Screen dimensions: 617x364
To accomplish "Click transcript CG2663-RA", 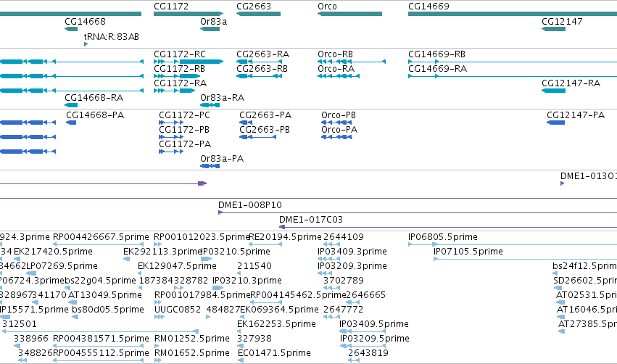I will pyautogui.click(x=263, y=54).
